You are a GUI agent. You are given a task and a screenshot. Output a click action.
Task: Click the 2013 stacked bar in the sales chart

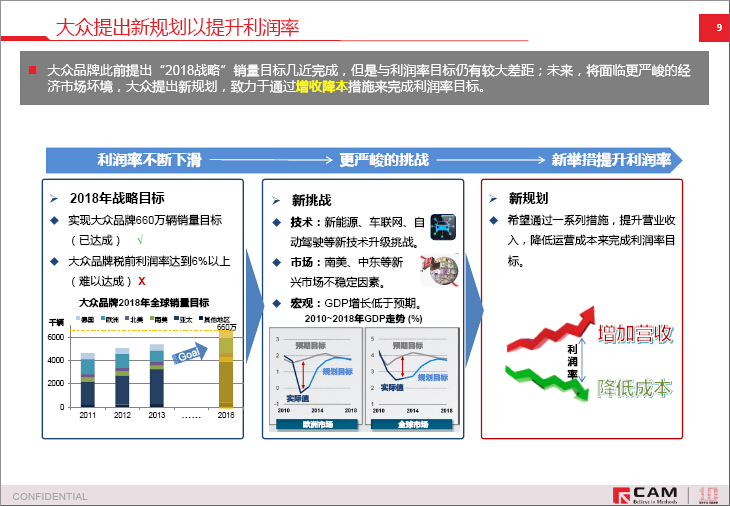click(156, 376)
